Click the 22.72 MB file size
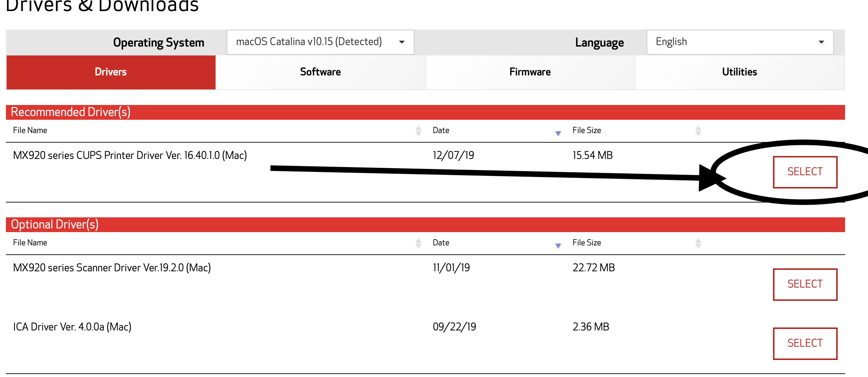 click(594, 268)
